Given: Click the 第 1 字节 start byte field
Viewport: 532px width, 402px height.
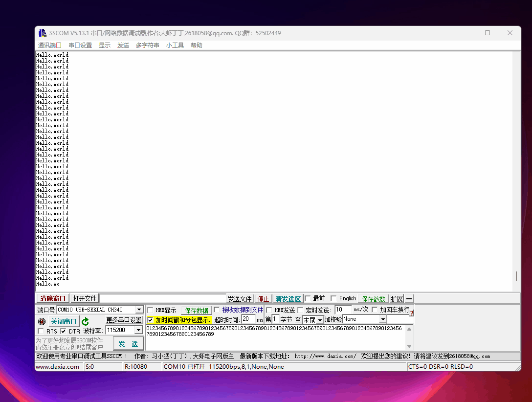Looking at the screenshot, I should pos(275,319).
